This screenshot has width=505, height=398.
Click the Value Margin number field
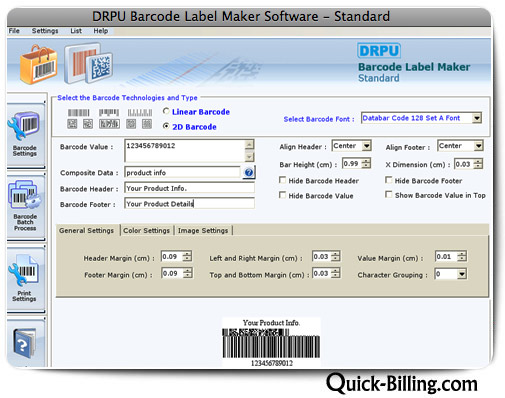coord(446,256)
